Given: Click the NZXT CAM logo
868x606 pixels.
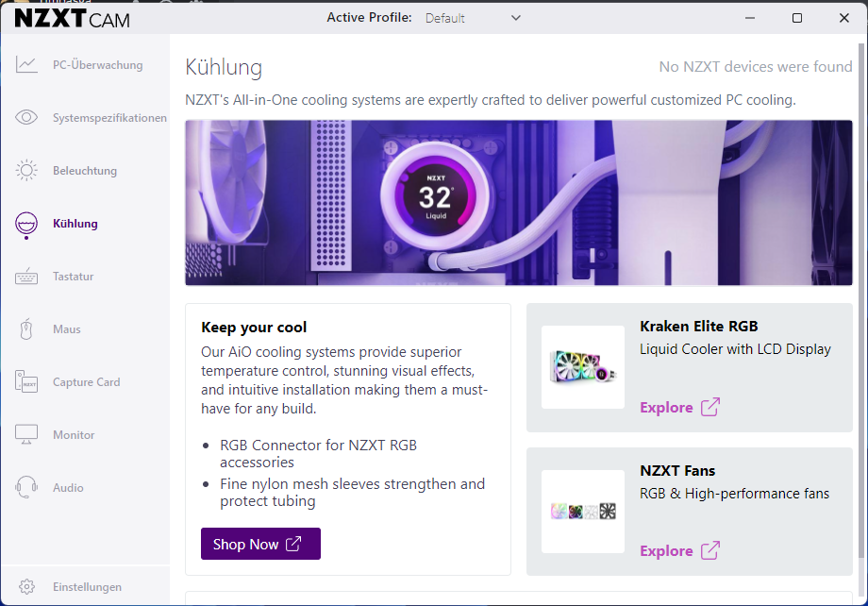Looking at the screenshot, I should pyautogui.click(x=72, y=18).
